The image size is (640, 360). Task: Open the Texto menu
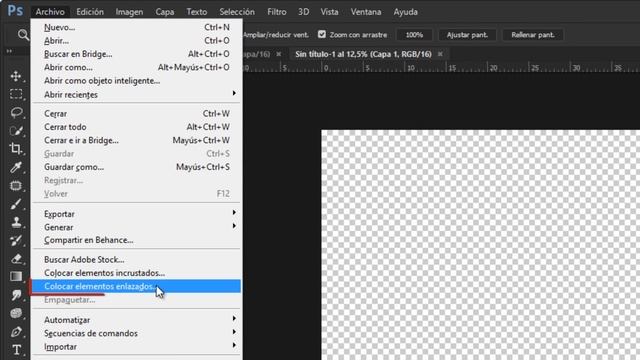197,12
